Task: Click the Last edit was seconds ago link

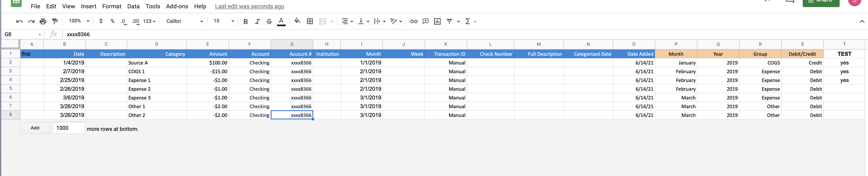Action: (x=249, y=6)
